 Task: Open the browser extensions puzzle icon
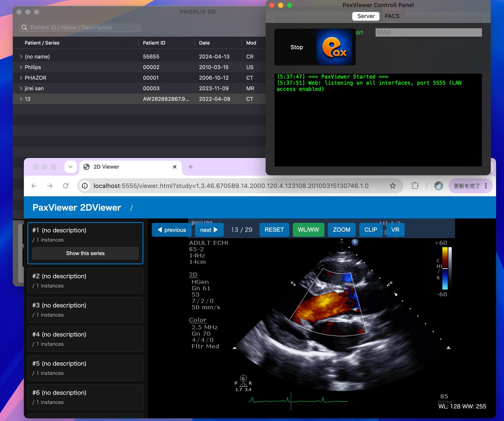(415, 186)
